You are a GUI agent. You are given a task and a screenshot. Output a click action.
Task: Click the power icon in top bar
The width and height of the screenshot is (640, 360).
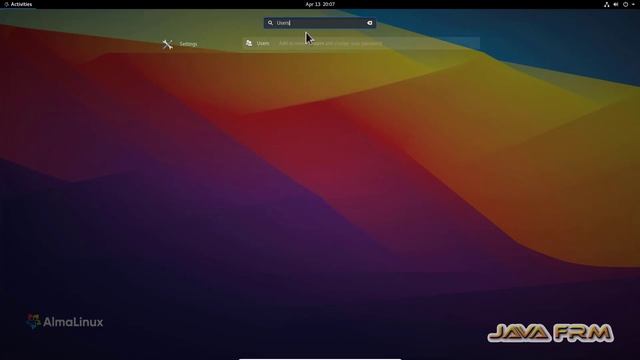tap(625, 4)
